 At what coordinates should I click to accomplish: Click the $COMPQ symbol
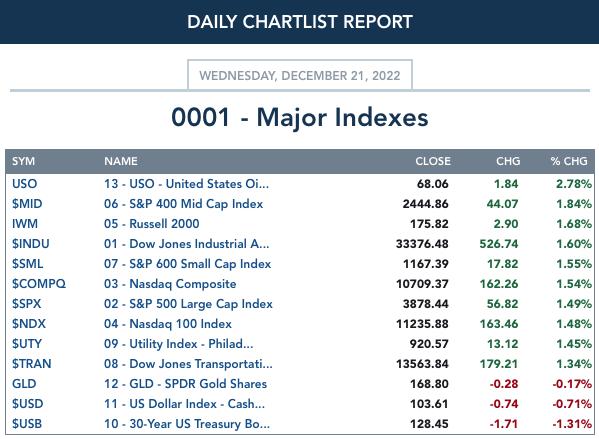tap(39, 283)
